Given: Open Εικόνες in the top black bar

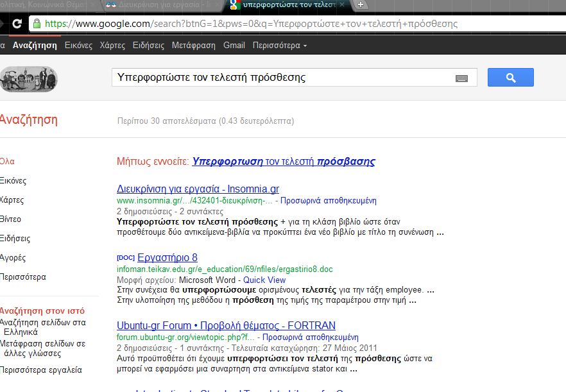Looking at the screenshot, I should click(78, 46).
